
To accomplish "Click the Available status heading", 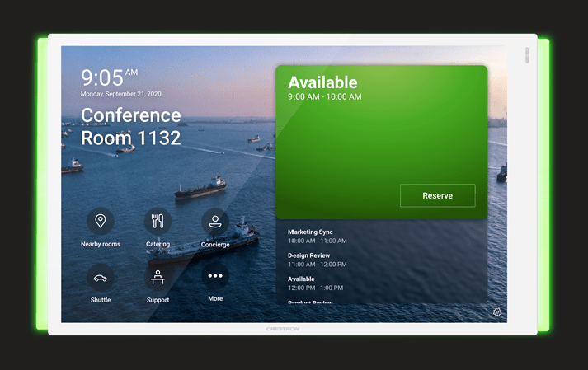I will tap(322, 82).
